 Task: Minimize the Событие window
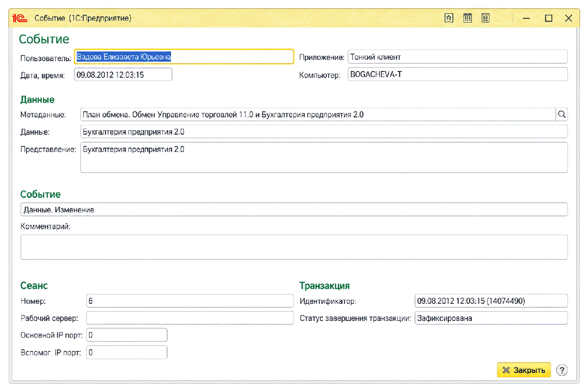526,18
